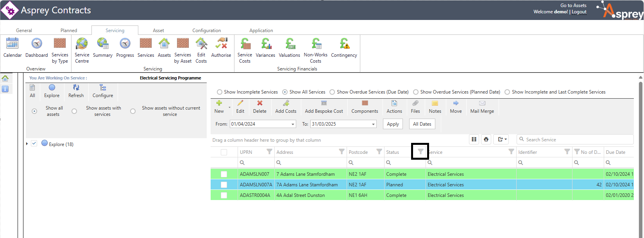Click the print icon above the grid

point(486,139)
